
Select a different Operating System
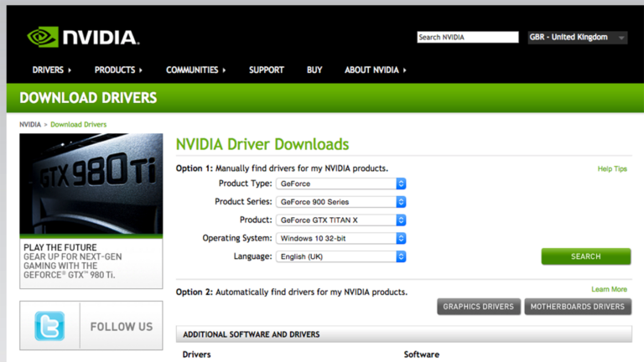(x=341, y=238)
